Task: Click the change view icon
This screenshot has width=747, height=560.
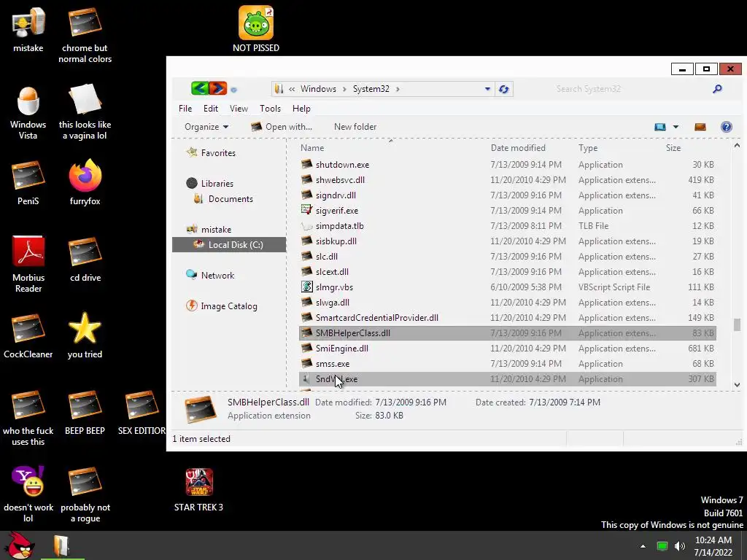Action: tap(659, 127)
